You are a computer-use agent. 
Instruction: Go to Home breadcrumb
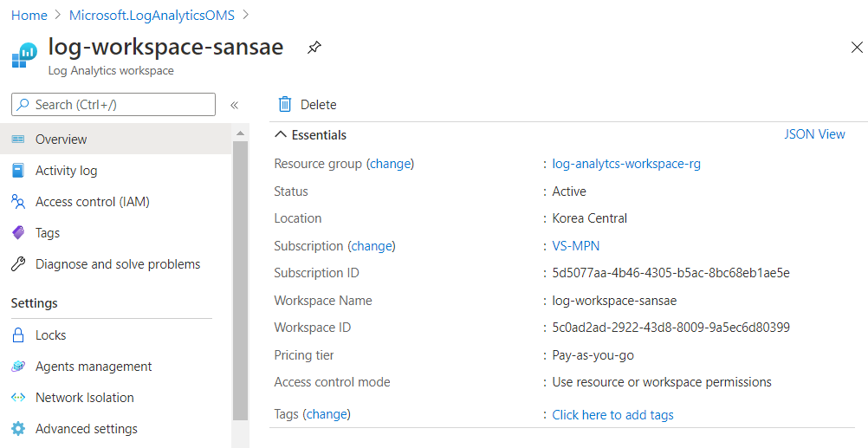29,16
